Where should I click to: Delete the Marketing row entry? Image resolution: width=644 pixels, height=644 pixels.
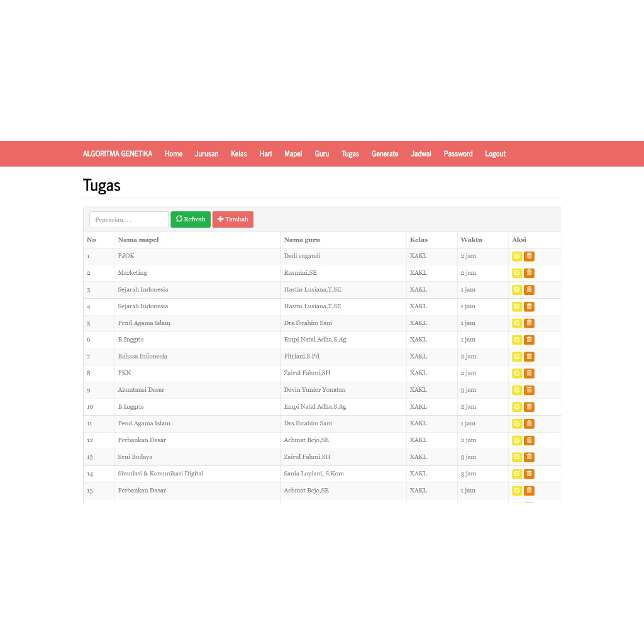(x=529, y=273)
